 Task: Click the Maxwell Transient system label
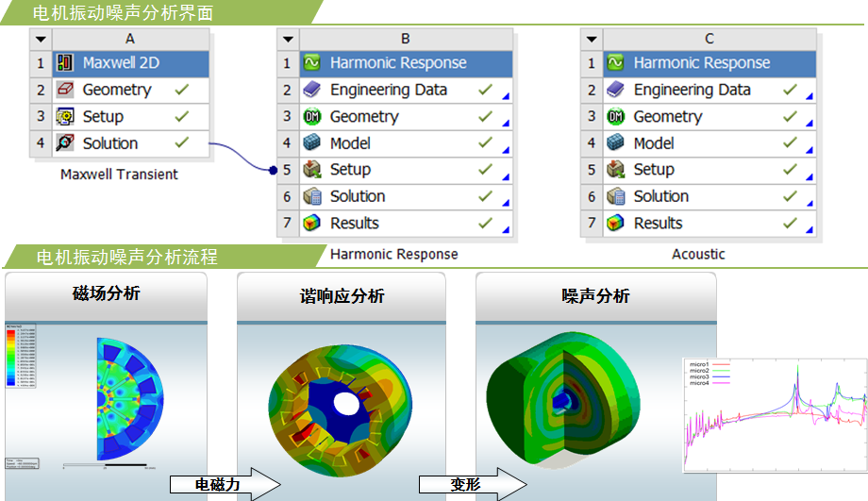[x=119, y=175]
